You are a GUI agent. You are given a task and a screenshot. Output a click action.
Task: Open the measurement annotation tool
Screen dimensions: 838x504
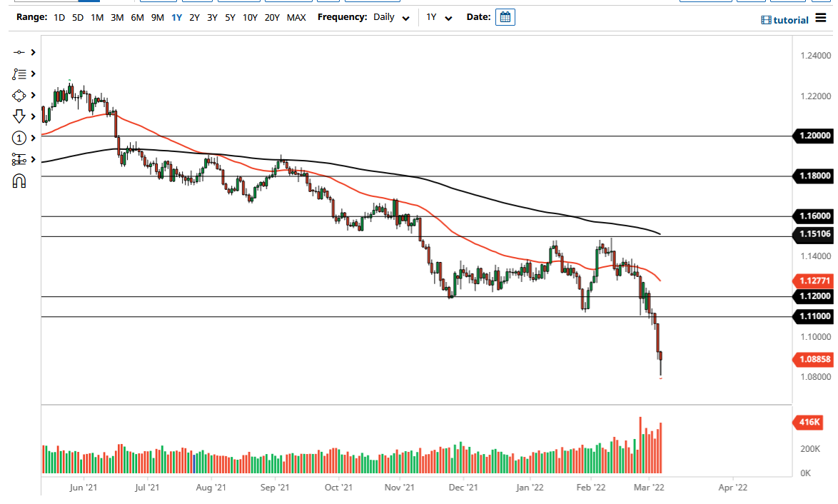pyautogui.click(x=19, y=159)
